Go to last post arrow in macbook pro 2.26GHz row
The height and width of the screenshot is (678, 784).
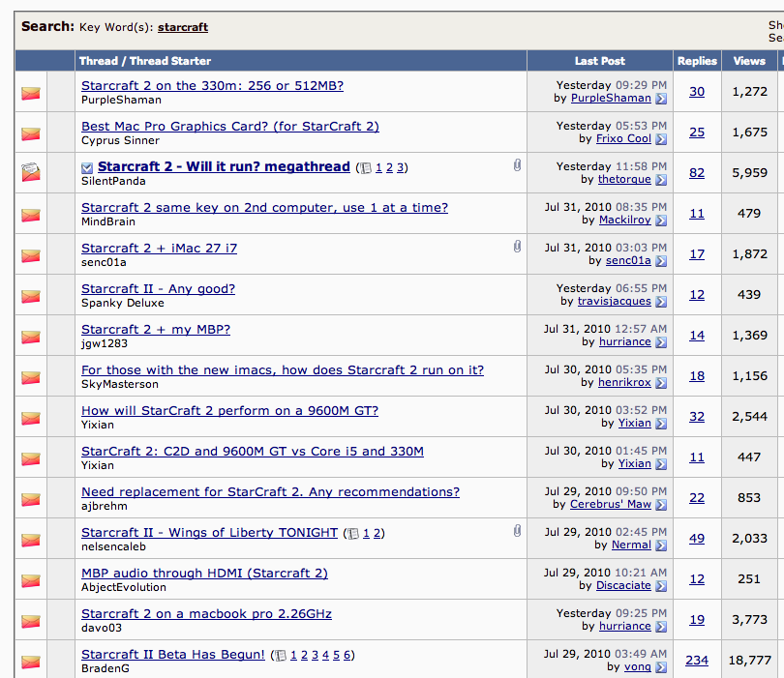pos(661,627)
